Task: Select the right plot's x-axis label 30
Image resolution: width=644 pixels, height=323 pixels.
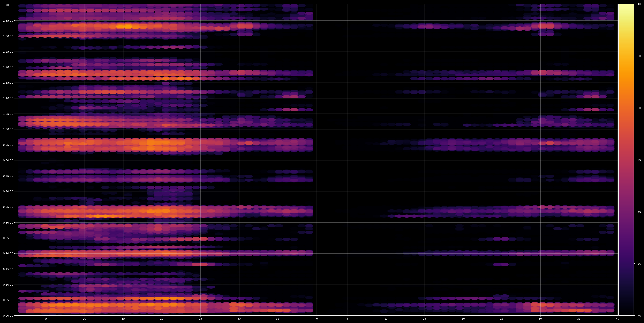Action: point(540,319)
